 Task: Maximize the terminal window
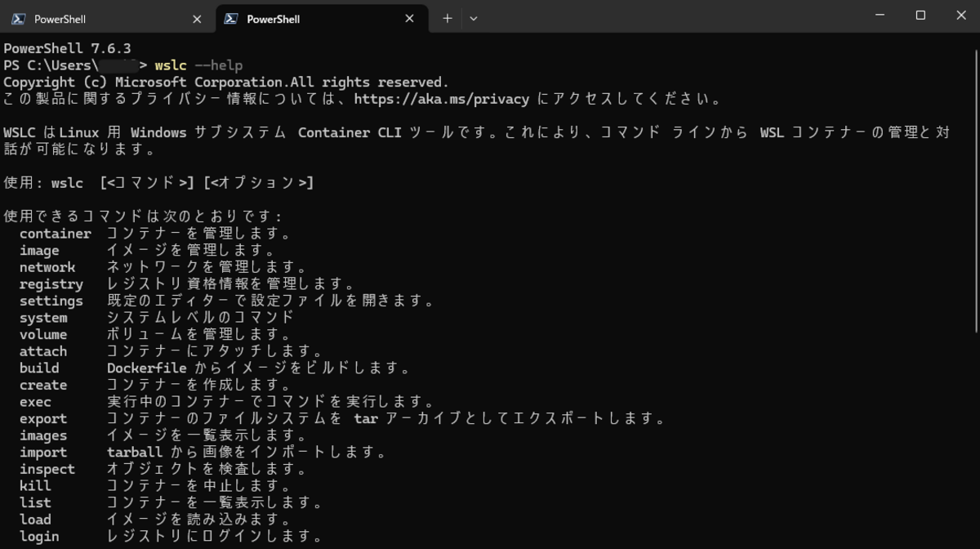pos(920,16)
